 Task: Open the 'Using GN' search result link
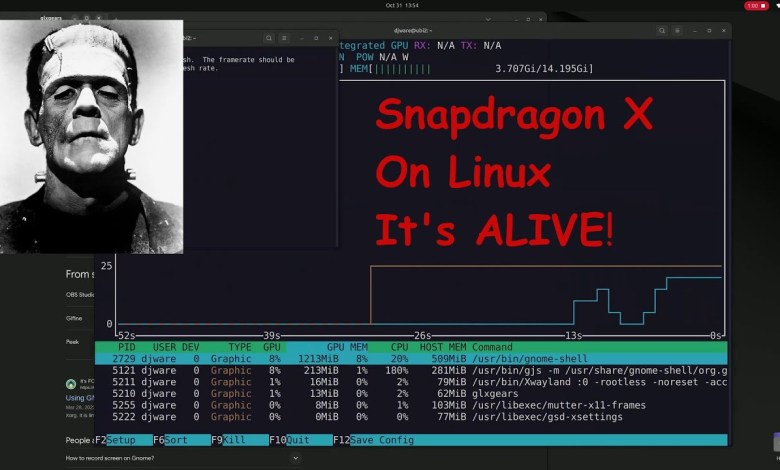coord(80,398)
